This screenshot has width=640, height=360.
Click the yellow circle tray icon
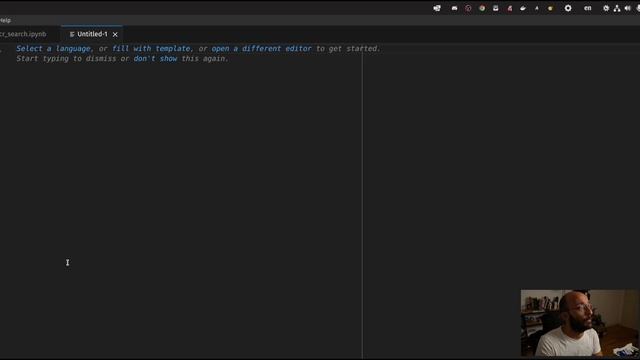coord(550,8)
